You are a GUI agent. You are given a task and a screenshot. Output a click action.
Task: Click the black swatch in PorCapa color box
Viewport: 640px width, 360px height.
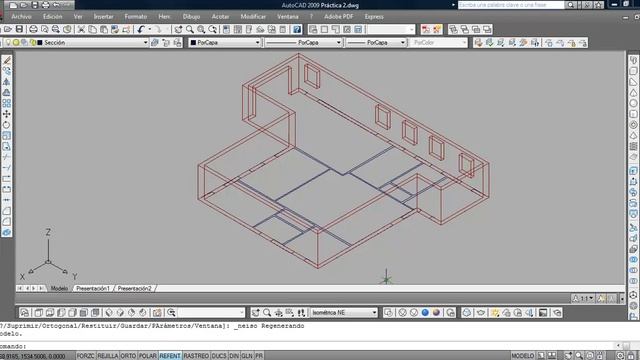click(193, 42)
